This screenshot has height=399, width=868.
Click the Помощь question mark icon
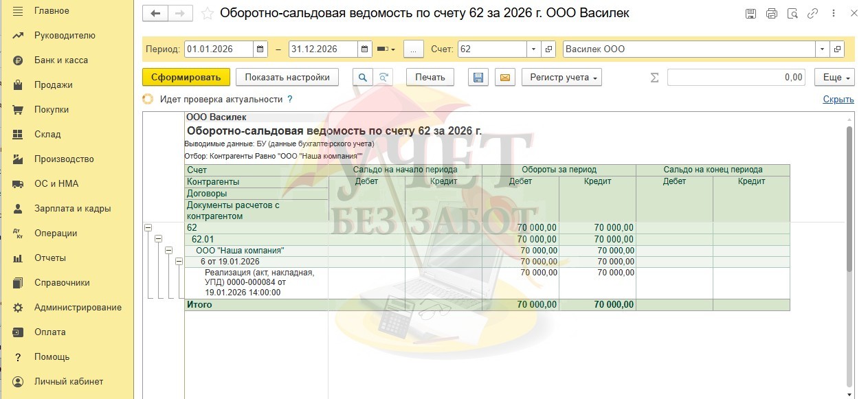tap(18, 357)
